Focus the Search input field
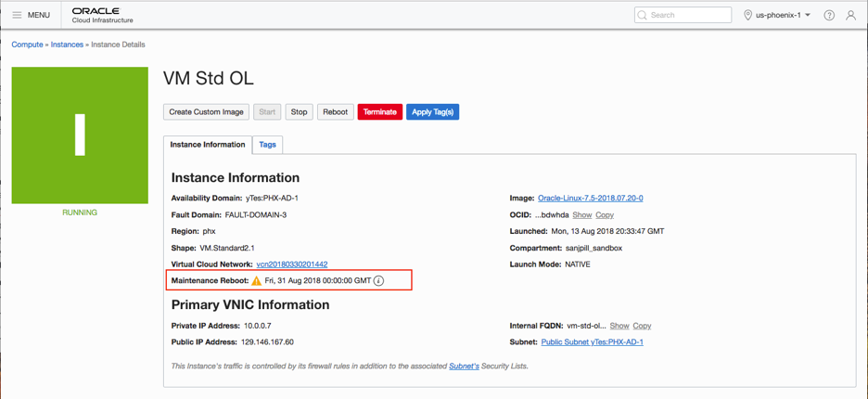Viewport: 868px width, 399px height. (x=683, y=15)
